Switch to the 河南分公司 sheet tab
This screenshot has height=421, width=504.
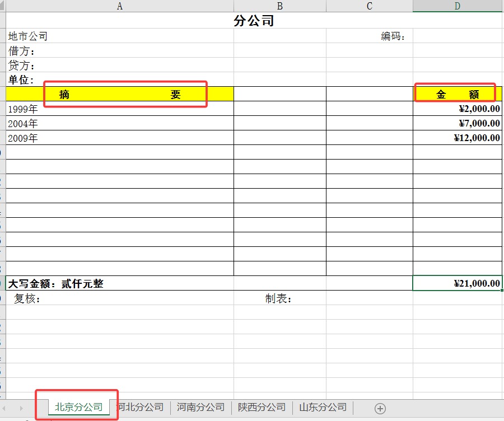click(200, 407)
